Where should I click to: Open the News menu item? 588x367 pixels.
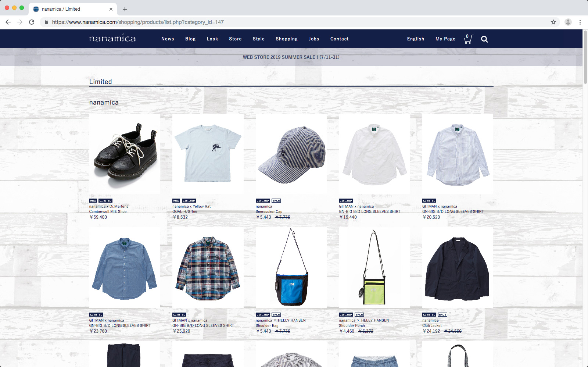point(168,39)
